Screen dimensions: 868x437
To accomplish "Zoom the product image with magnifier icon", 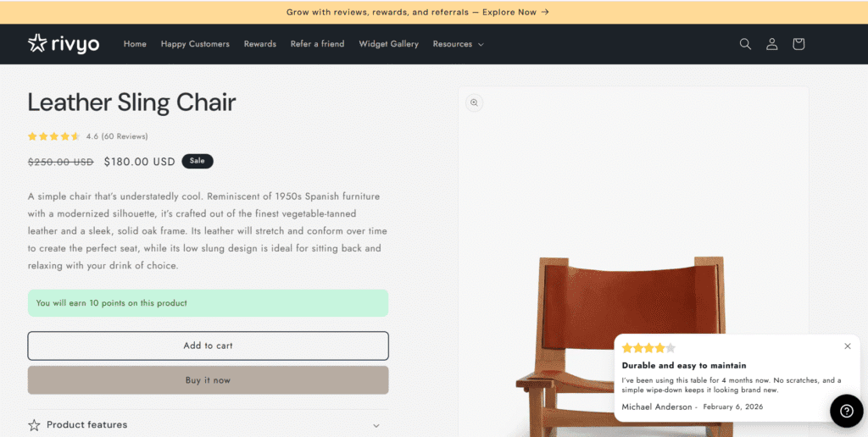I will point(474,102).
